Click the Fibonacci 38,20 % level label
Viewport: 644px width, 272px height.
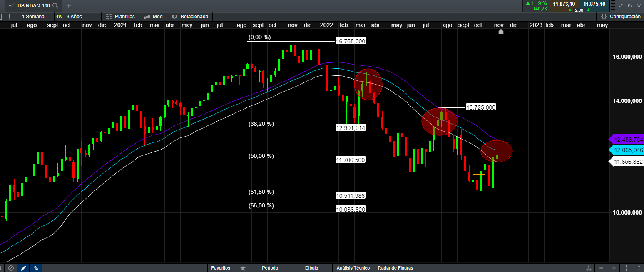(x=261, y=124)
